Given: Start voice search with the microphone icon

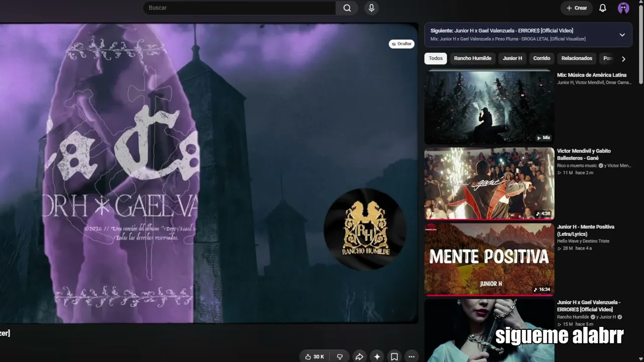Looking at the screenshot, I should pyautogui.click(x=371, y=8).
